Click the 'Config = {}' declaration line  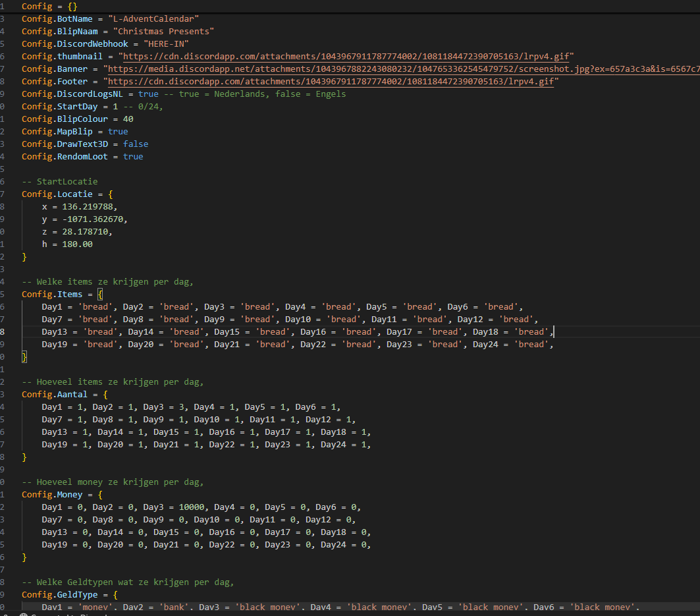coord(49,6)
